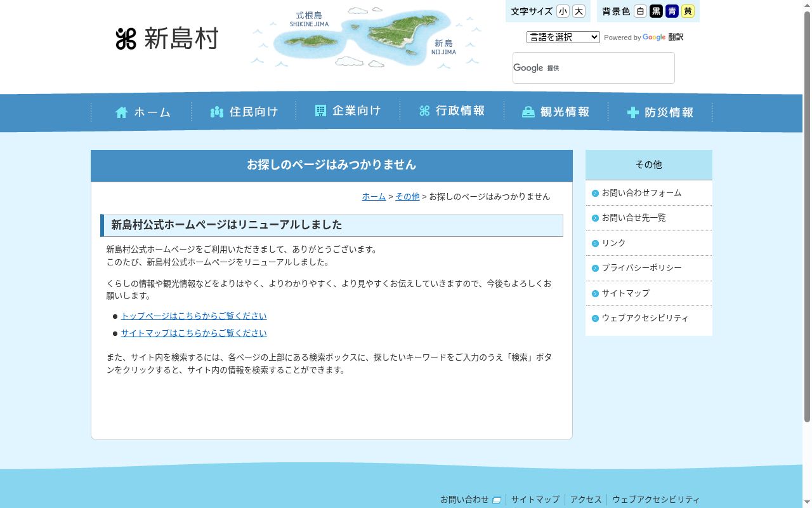This screenshot has width=812, height=508.
Task: Open the 行政情報 menu item
Action: (452, 111)
